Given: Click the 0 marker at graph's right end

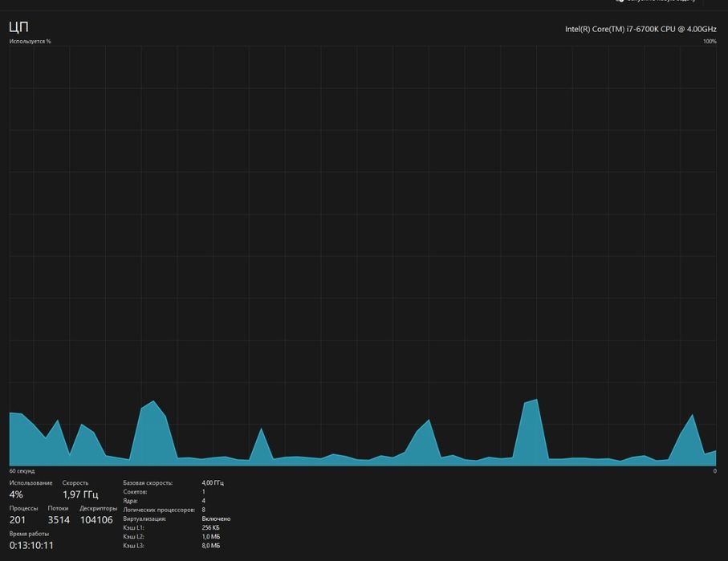Looking at the screenshot, I should pyautogui.click(x=714, y=471).
